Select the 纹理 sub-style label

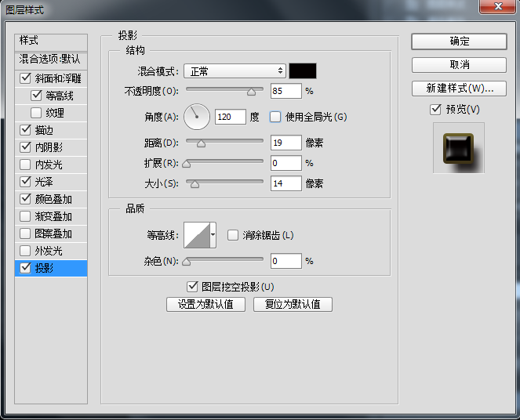[x=55, y=113]
